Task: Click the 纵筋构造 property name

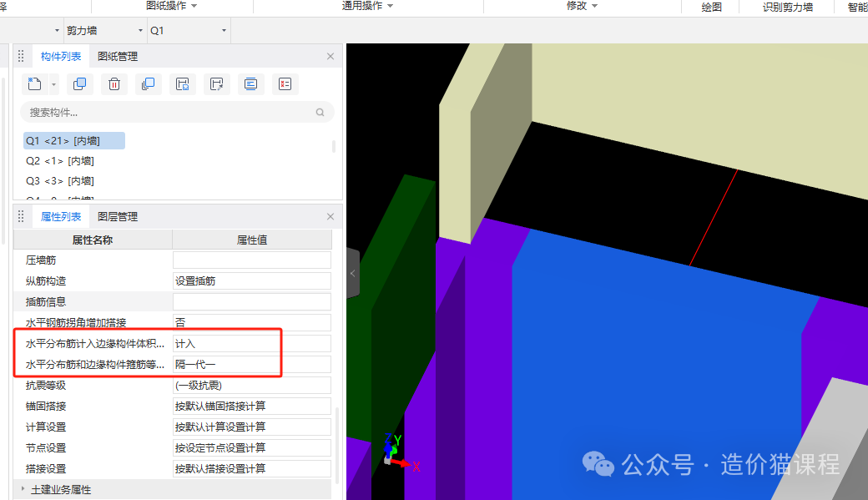Action: pyautogui.click(x=46, y=280)
